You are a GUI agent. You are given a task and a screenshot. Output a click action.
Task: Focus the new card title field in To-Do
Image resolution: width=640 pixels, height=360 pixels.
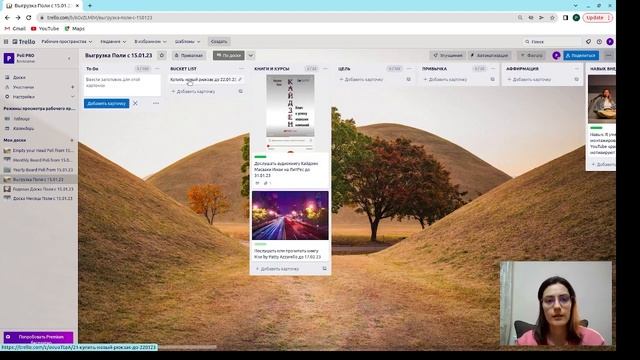point(122,85)
